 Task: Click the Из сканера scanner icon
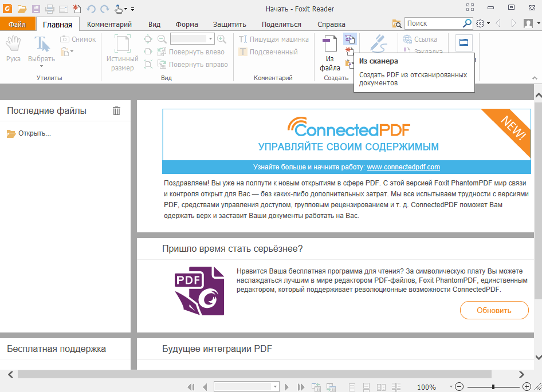coord(350,39)
